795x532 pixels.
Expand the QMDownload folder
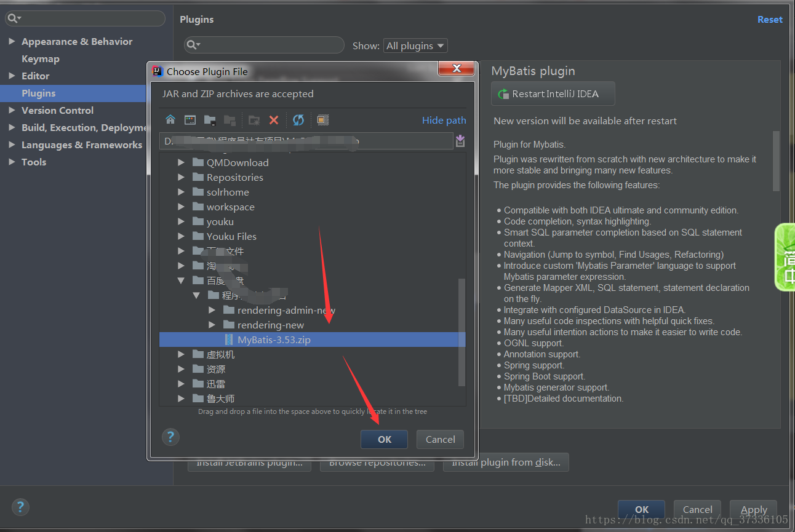coord(181,162)
